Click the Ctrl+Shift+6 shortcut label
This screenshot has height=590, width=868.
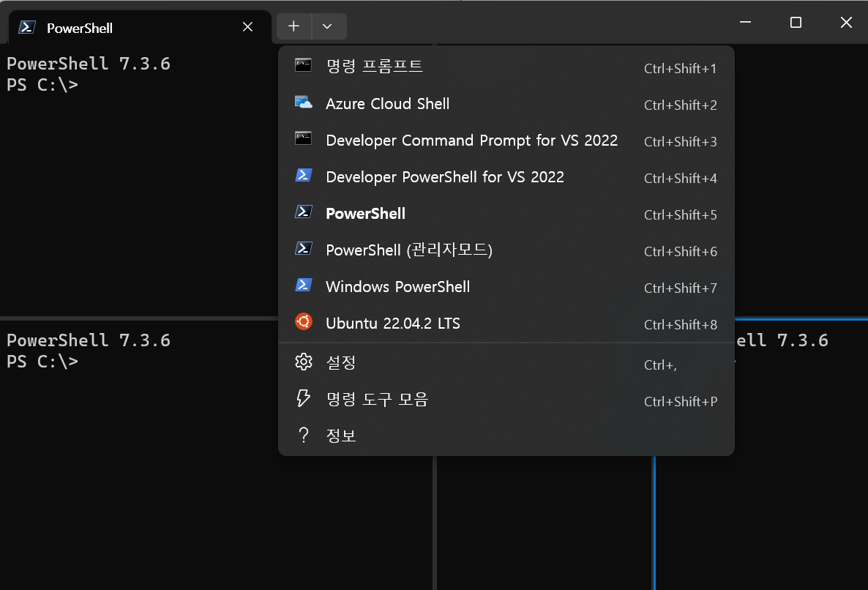tap(680, 251)
